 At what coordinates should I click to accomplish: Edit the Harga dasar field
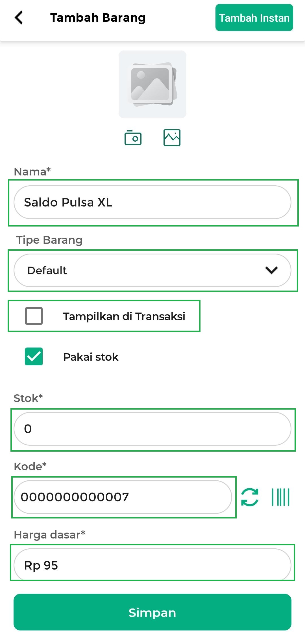(152, 565)
